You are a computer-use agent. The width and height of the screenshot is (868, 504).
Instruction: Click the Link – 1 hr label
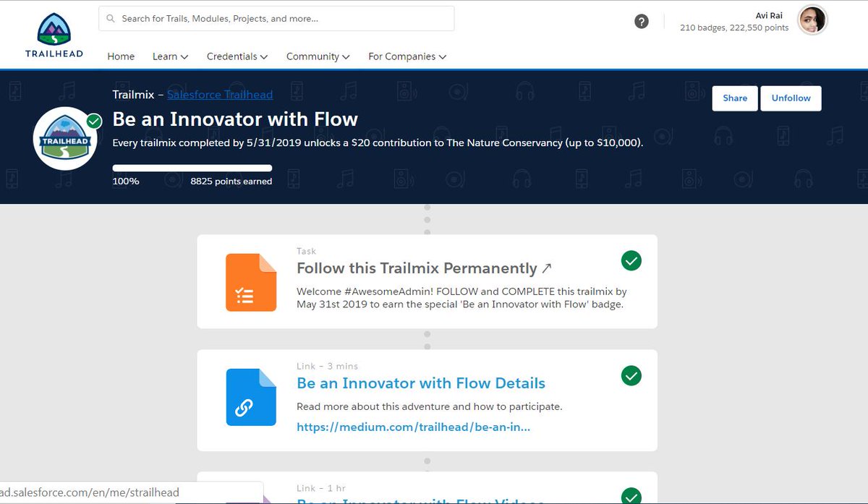pyautogui.click(x=322, y=489)
